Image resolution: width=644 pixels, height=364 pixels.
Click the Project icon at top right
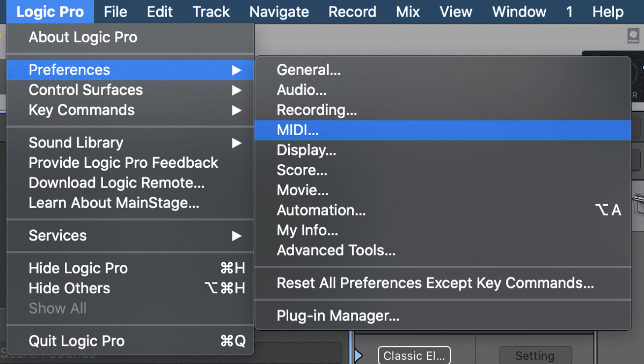click(633, 36)
